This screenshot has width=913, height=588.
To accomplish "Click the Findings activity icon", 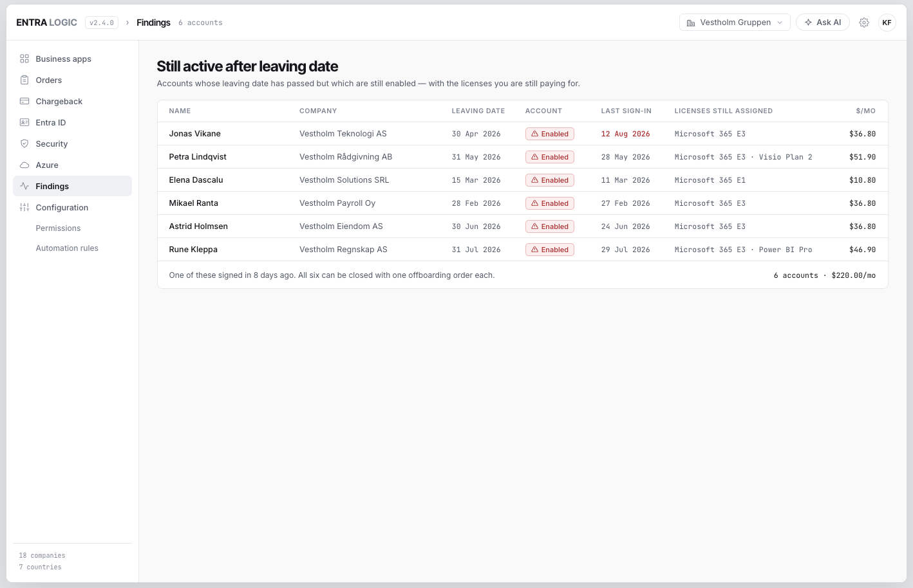I will click(x=24, y=186).
